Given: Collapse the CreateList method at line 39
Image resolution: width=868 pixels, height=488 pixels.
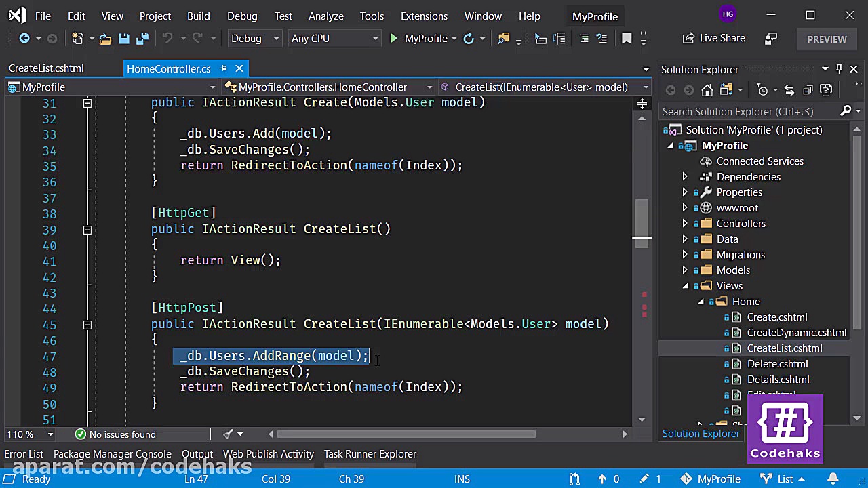Looking at the screenshot, I should [x=87, y=230].
